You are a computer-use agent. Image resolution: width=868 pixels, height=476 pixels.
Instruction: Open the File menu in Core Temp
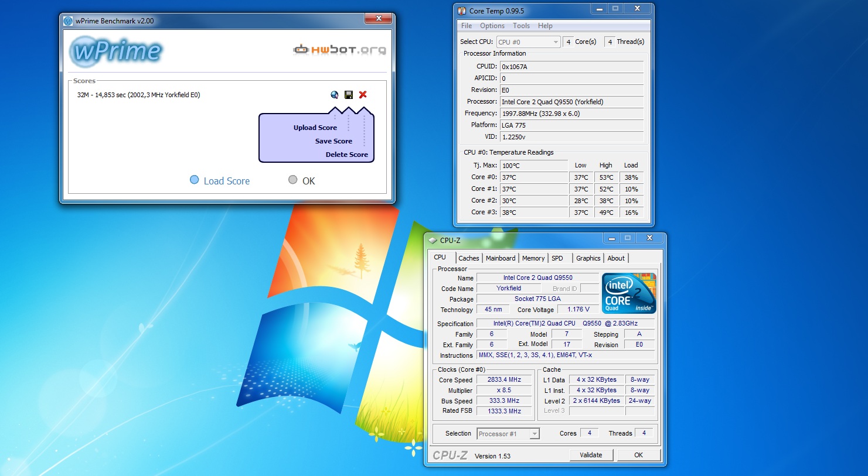(x=467, y=26)
